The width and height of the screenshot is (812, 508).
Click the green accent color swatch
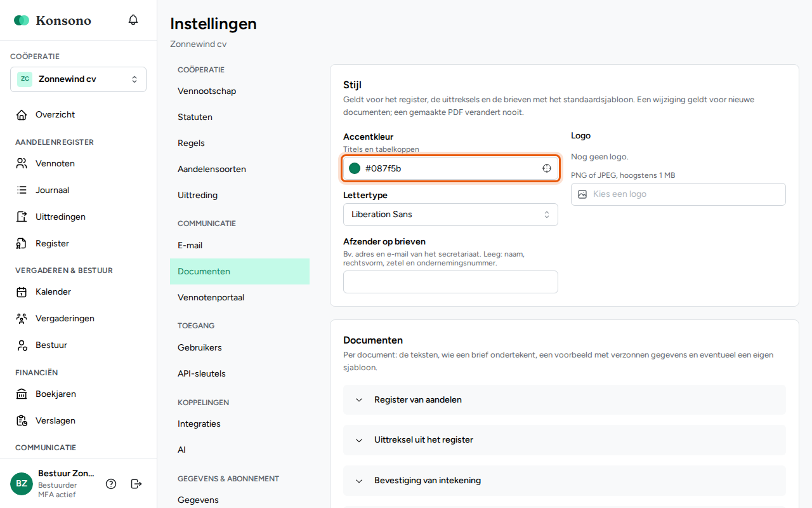click(355, 168)
